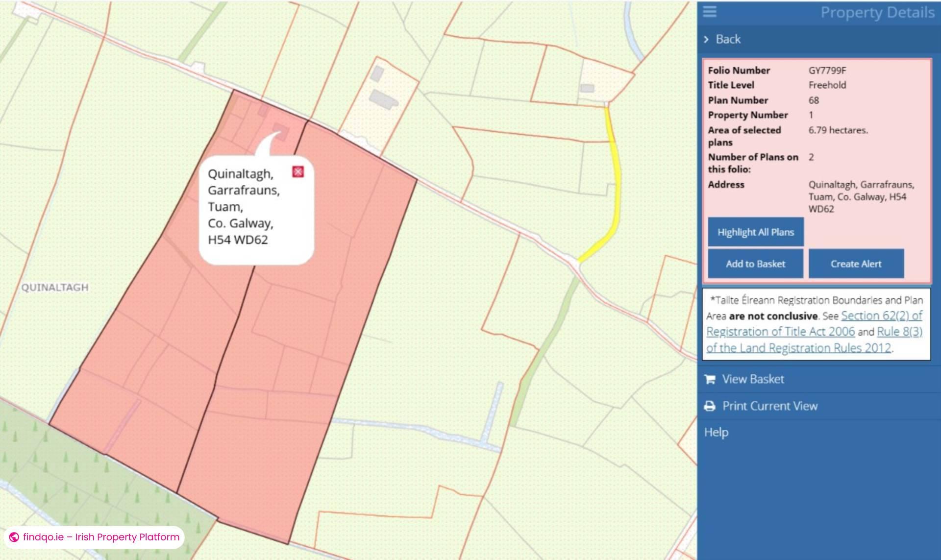Go Back to previous panel
Viewport: 941px width, 560px height.
(x=728, y=39)
